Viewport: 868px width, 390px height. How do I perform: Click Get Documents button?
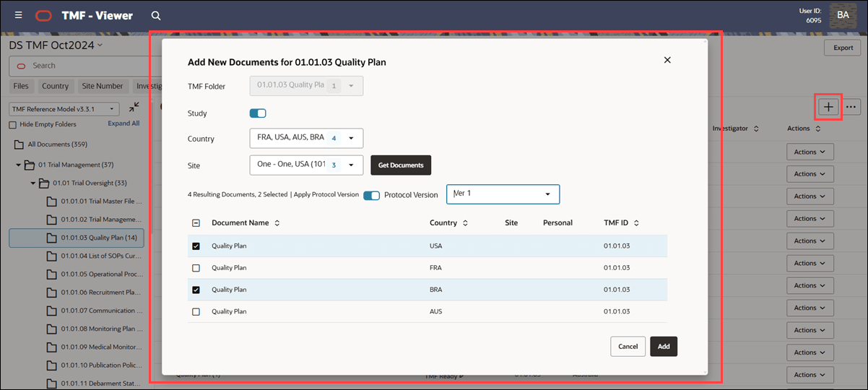coord(401,165)
